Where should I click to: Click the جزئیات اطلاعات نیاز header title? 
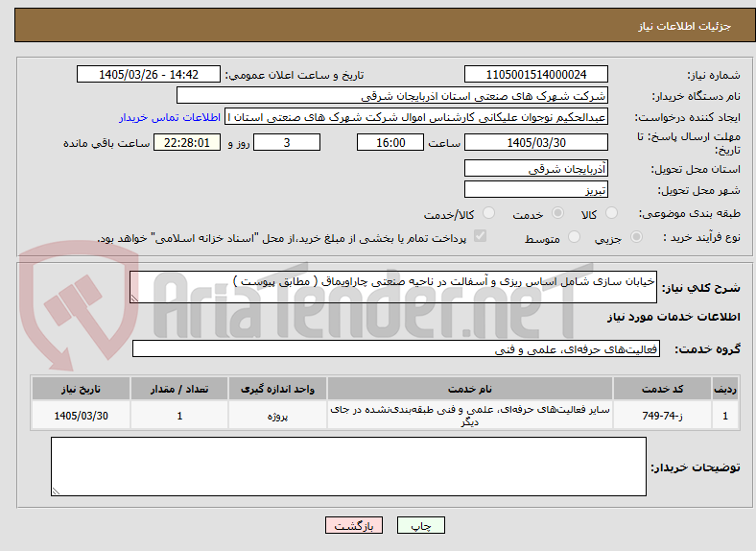(685, 26)
